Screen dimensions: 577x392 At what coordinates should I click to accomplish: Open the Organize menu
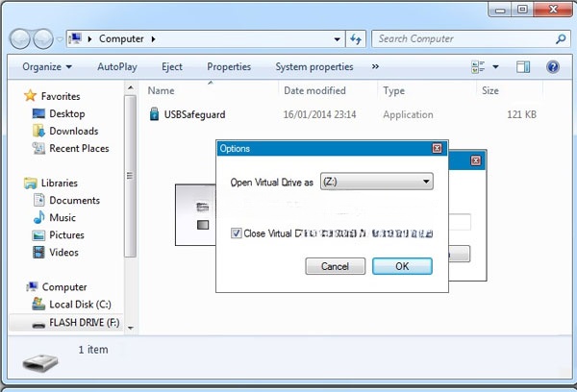(47, 67)
